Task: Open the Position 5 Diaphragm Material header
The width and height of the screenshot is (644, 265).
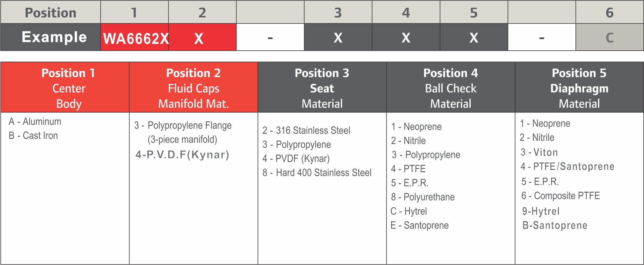Action: tap(579, 88)
